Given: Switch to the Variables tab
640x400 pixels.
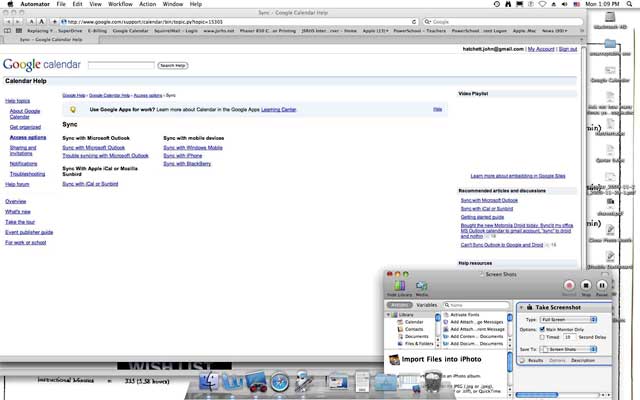Looking at the screenshot, I should click(427, 305).
